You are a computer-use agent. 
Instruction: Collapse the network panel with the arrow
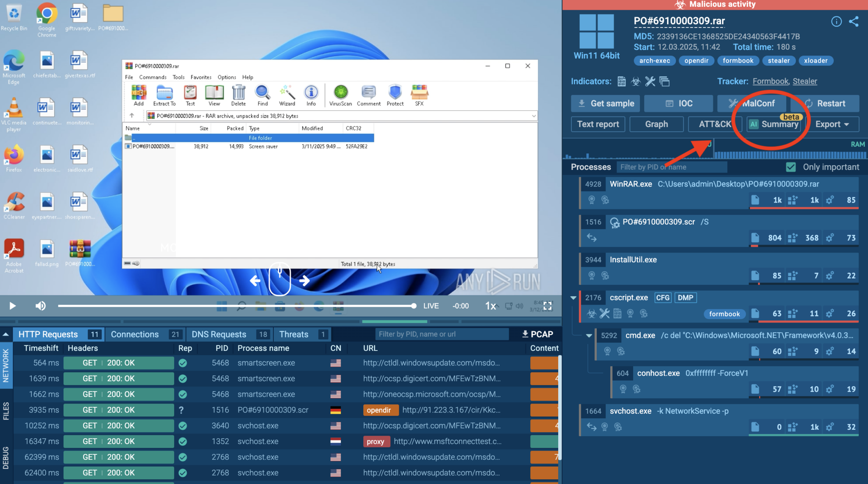(x=6, y=334)
